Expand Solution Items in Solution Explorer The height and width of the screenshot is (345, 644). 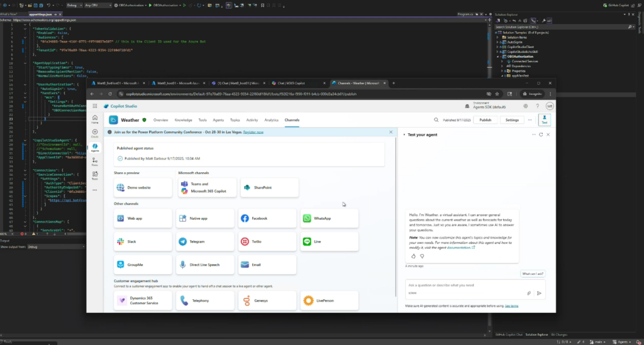coord(497,37)
